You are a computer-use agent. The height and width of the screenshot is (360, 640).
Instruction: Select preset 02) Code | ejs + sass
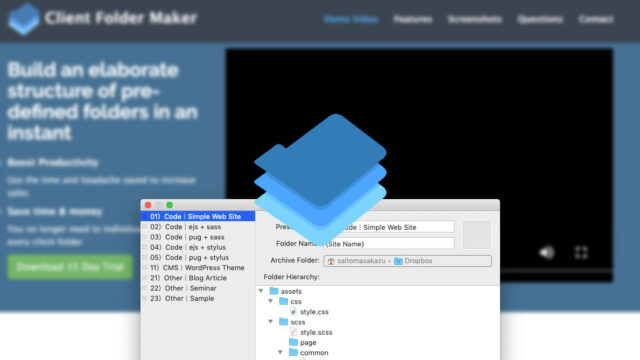coord(198,227)
